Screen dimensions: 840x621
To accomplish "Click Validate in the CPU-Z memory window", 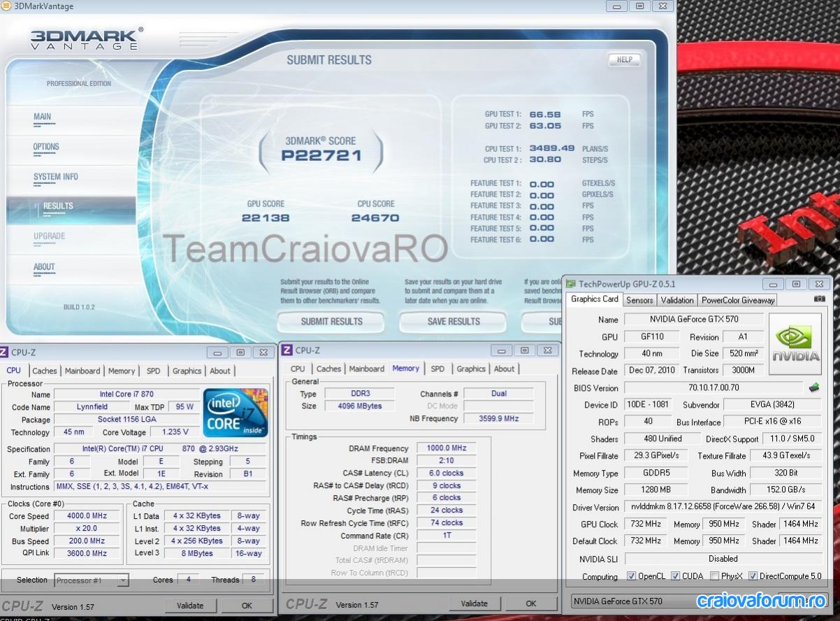I will click(x=474, y=604).
